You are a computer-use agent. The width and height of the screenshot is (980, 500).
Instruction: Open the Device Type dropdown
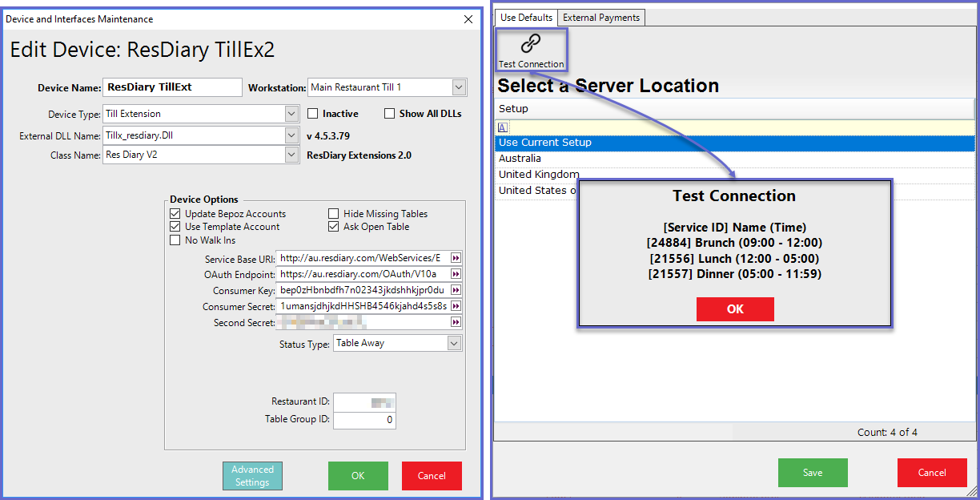(x=291, y=114)
